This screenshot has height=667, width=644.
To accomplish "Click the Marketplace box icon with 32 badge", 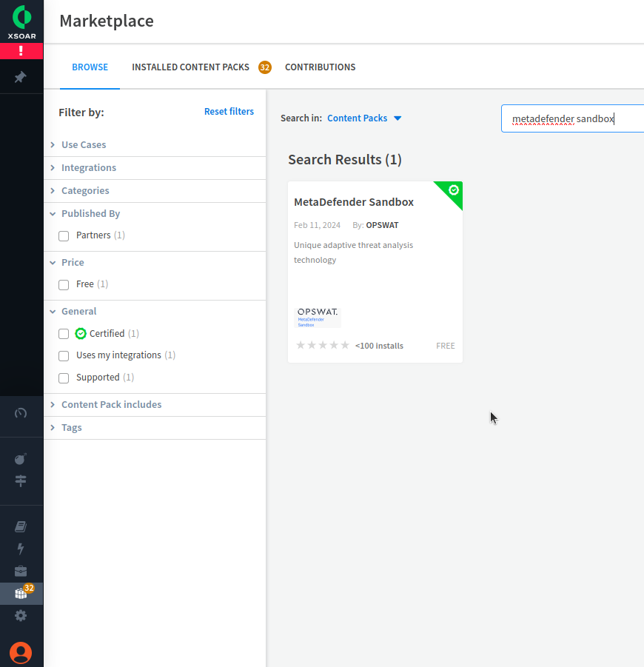I will (21, 594).
